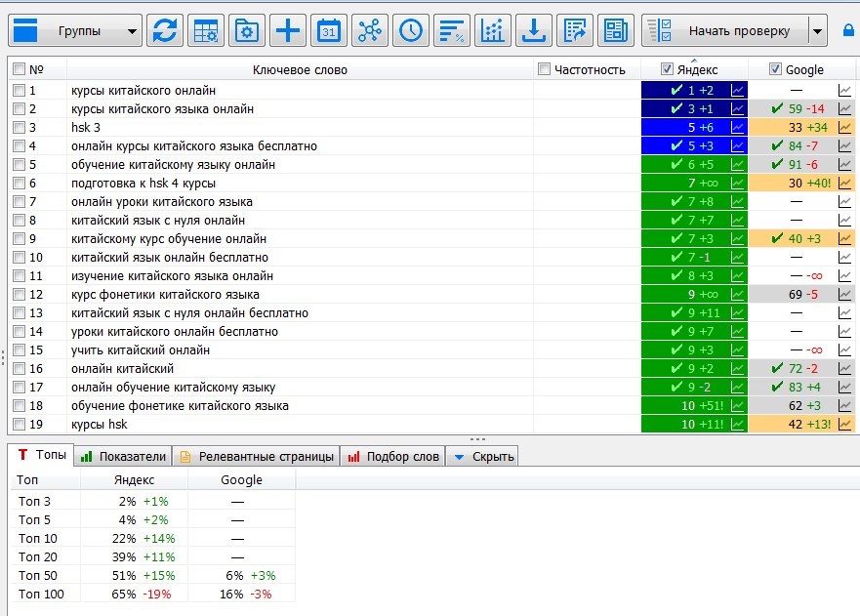Open Google history chart for 'hsk 3'
This screenshot has height=616, width=860.
coord(844,127)
